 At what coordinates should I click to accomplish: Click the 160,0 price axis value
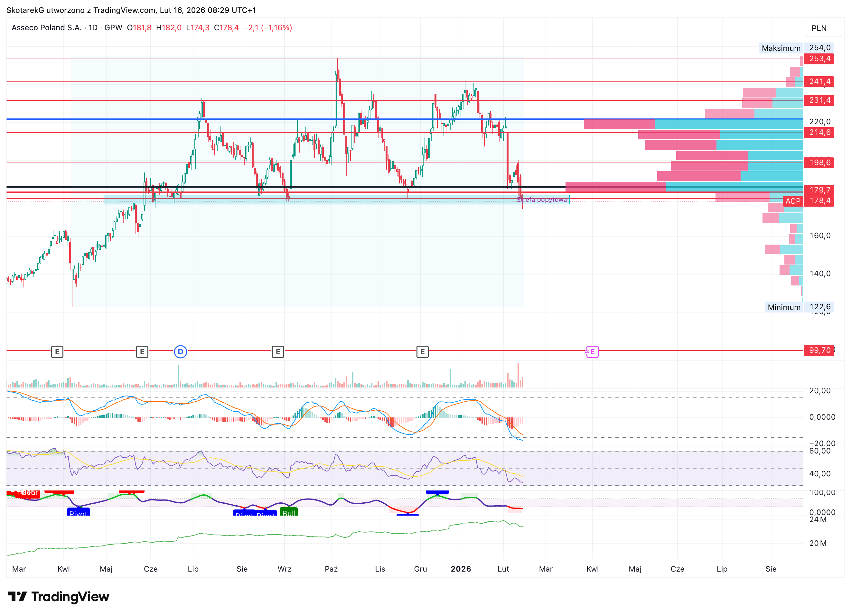click(x=820, y=236)
